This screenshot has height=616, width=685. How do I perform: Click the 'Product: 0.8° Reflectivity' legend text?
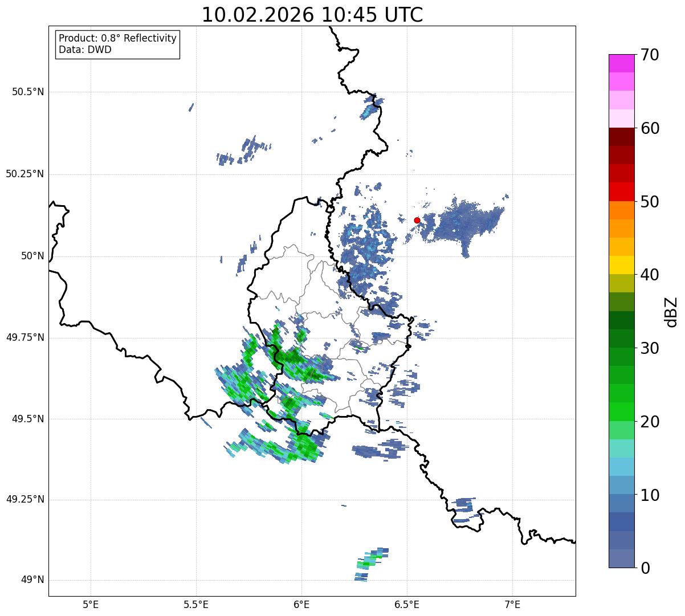[118, 38]
